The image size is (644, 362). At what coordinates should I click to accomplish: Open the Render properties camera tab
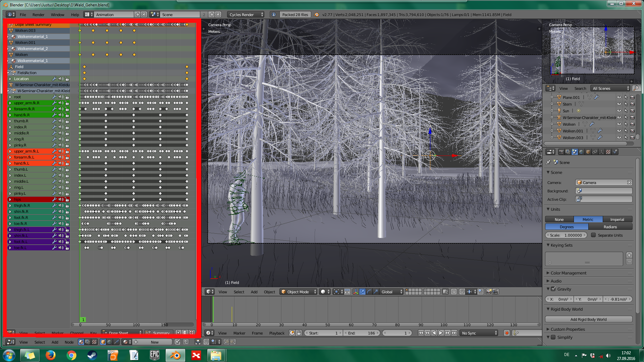coord(561,152)
